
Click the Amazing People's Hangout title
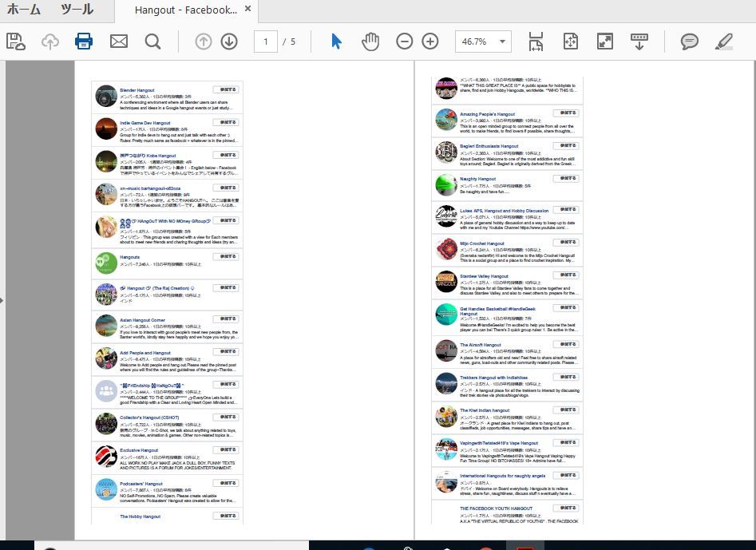coord(487,114)
